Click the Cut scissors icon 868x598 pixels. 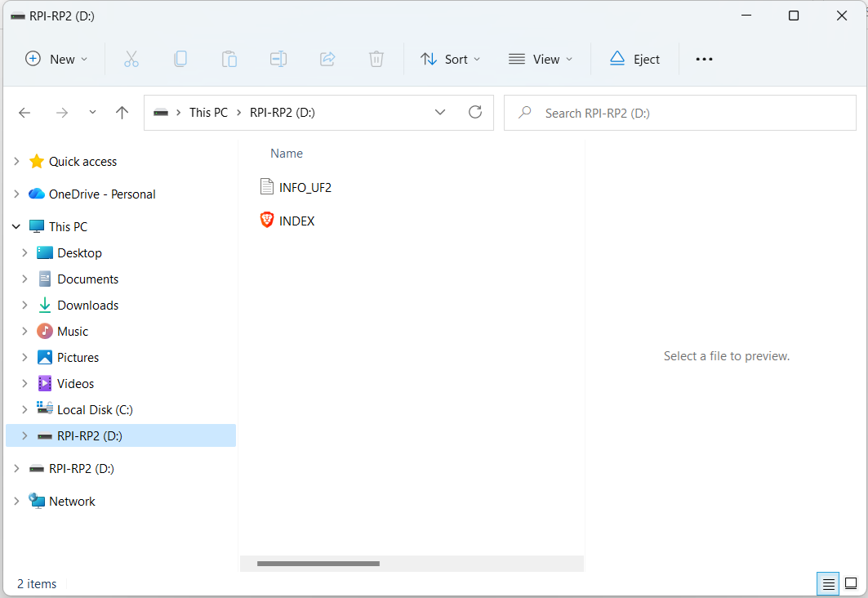point(131,59)
